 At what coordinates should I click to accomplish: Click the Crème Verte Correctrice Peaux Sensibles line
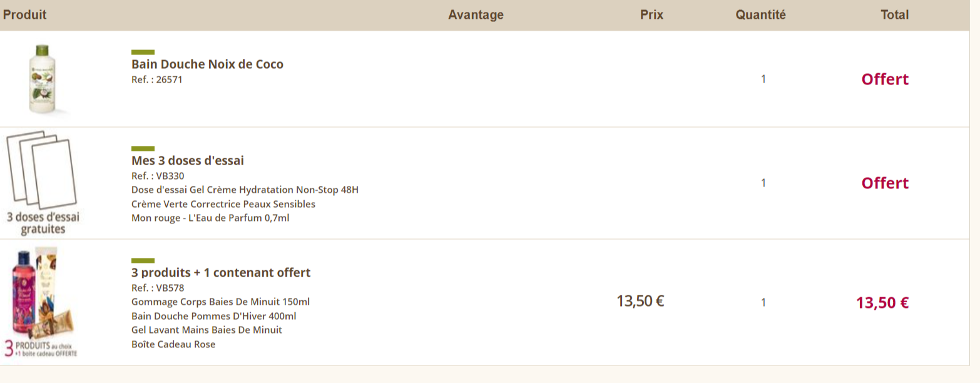[223, 204]
